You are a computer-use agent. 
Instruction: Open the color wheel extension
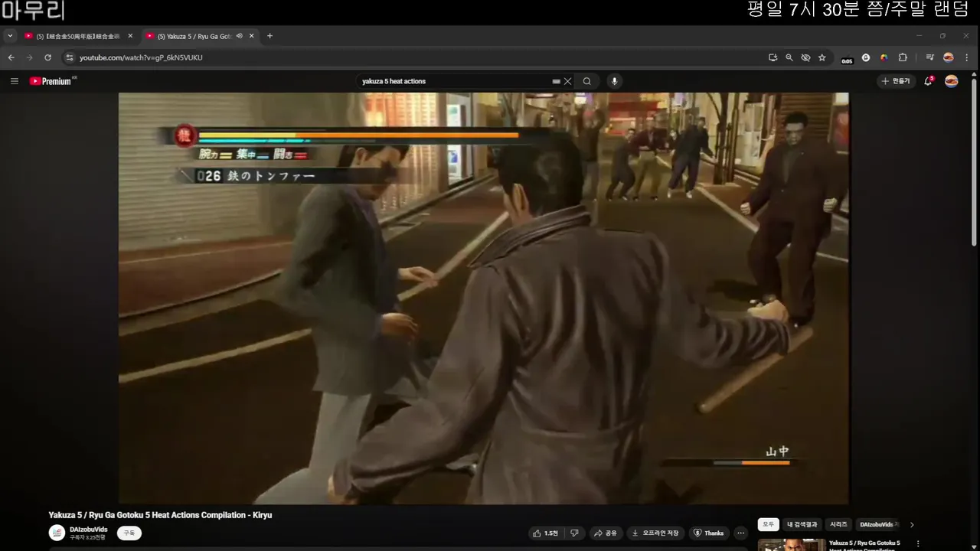pos(884,57)
